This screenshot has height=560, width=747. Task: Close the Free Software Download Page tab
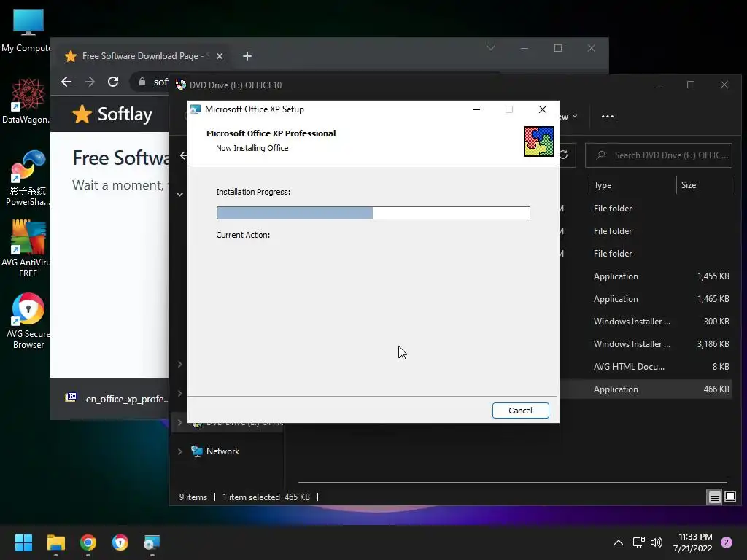coord(220,56)
